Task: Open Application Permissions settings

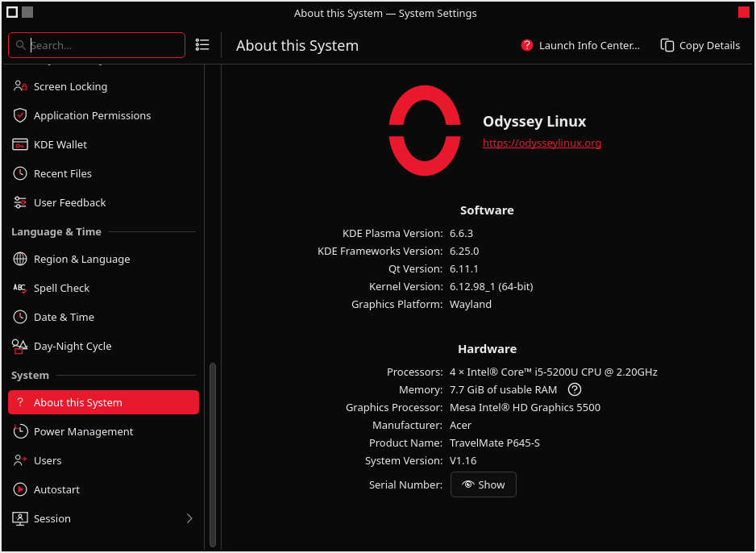Action: click(x=103, y=116)
